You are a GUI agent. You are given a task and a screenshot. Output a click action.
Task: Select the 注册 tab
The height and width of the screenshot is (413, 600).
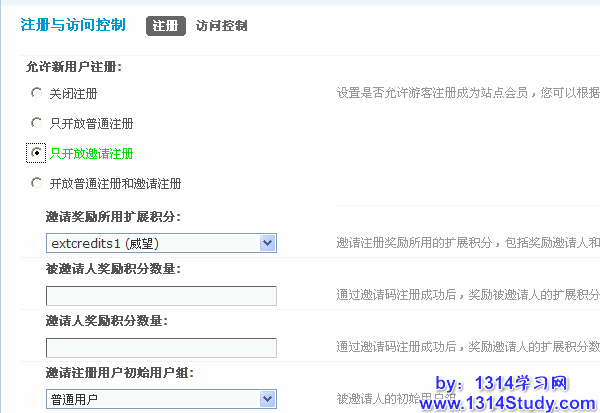pyautogui.click(x=166, y=26)
